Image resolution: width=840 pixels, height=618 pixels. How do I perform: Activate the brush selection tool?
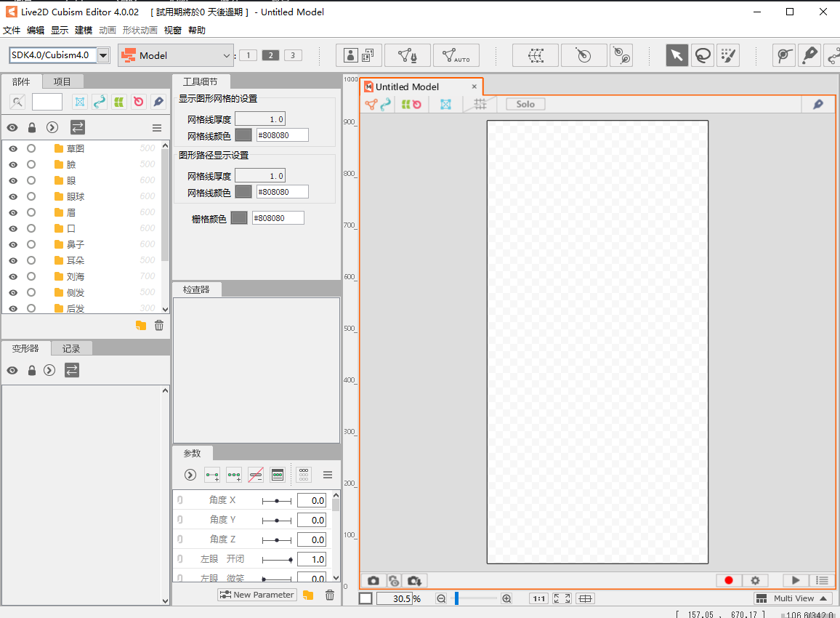click(728, 55)
